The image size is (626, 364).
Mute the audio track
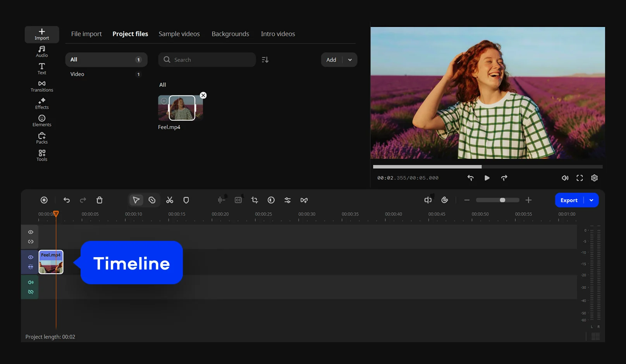(31, 282)
